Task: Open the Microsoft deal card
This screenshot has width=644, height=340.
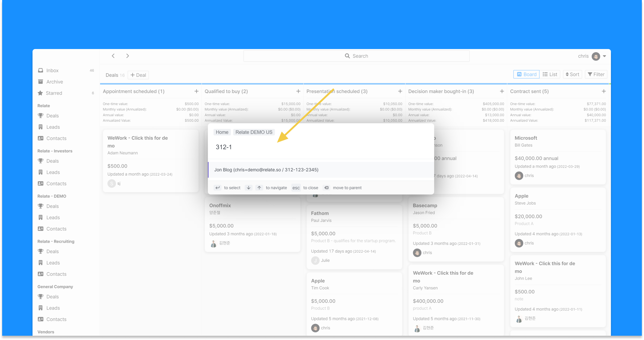Action: (x=558, y=157)
